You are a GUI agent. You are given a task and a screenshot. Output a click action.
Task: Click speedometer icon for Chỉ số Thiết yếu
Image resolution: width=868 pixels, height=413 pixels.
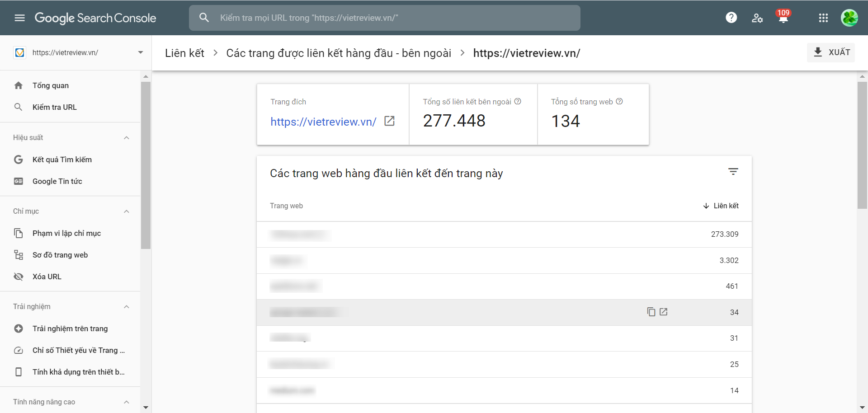pos(19,350)
